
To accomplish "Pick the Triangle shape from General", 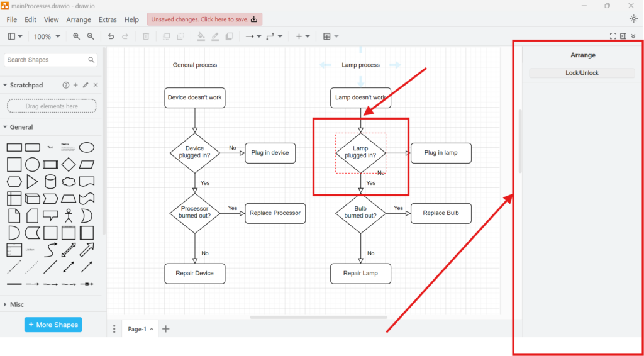I will tap(32, 182).
